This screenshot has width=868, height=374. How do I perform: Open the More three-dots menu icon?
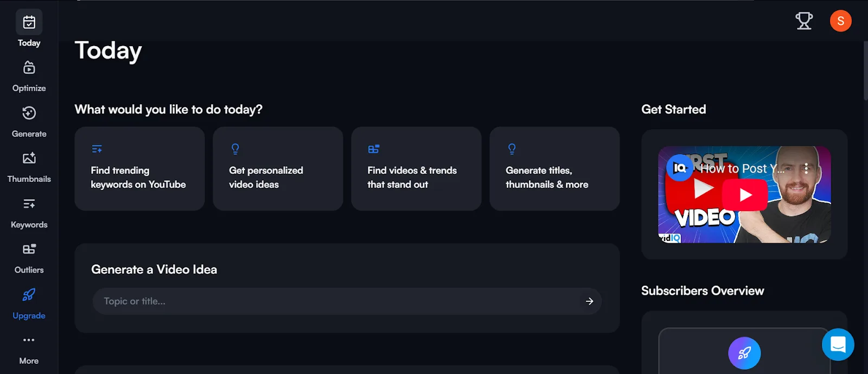click(x=29, y=340)
